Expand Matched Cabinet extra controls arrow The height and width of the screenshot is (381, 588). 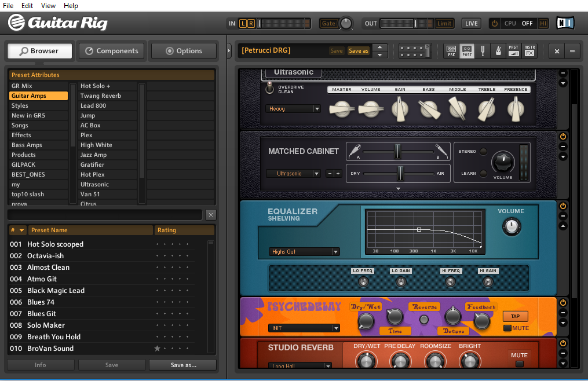[x=398, y=189]
